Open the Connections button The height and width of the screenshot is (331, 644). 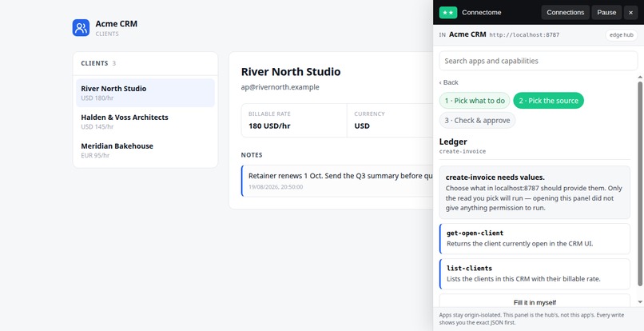[565, 12]
